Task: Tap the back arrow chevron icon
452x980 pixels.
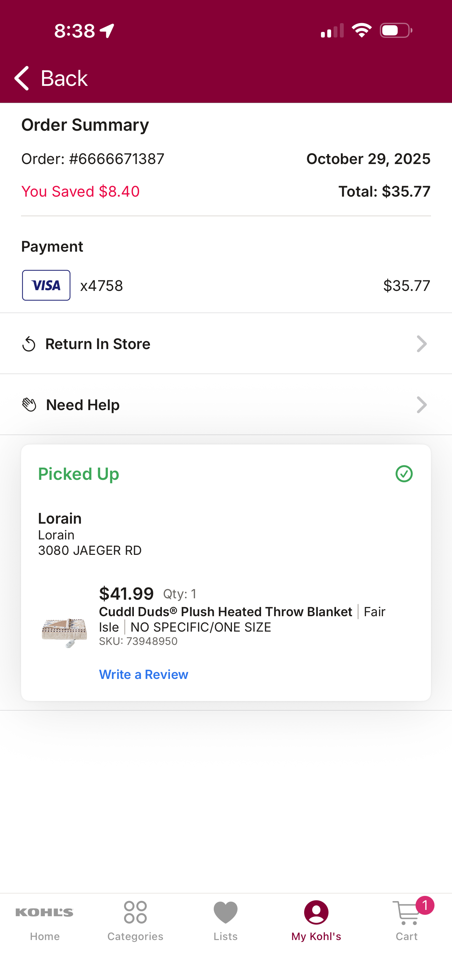Action: pos(22,78)
